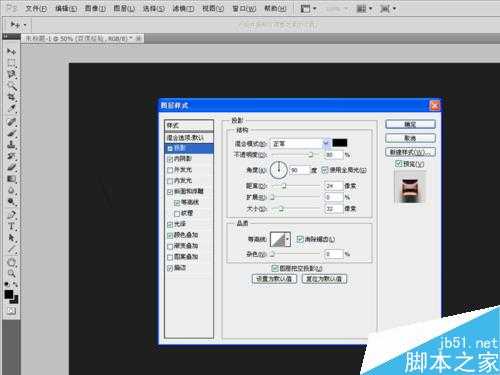Open the 文件(F) File menu
The image size is (500, 375).
pos(36,8)
